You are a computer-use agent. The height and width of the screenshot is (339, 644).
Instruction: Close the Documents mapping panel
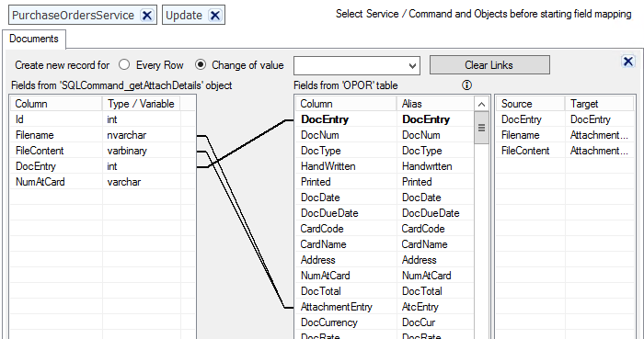(x=628, y=62)
